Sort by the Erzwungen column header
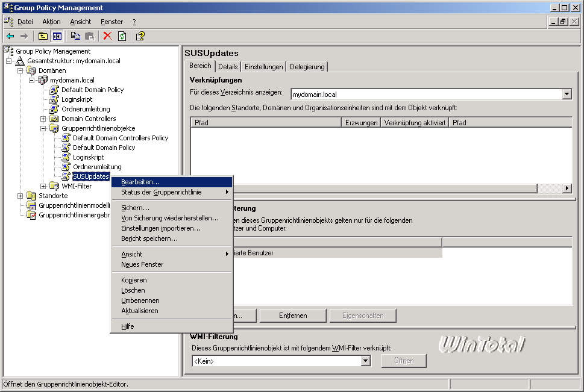Viewport: 584px width, 392px height. (x=361, y=122)
